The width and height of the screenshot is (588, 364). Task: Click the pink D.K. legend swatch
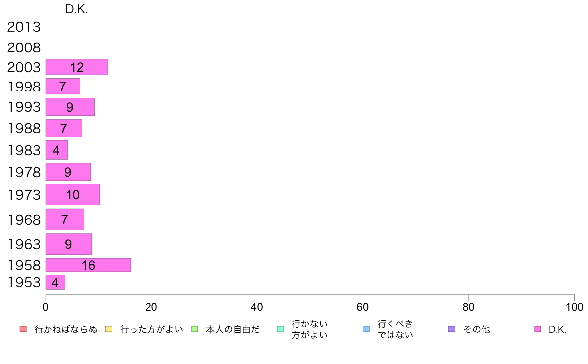(x=538, y=329)
